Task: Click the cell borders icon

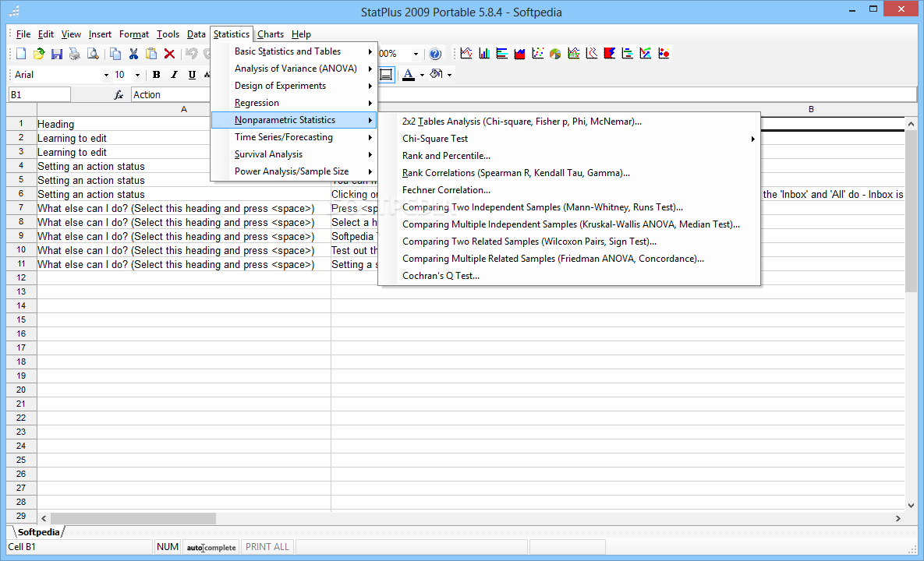Action: [386, 75]
